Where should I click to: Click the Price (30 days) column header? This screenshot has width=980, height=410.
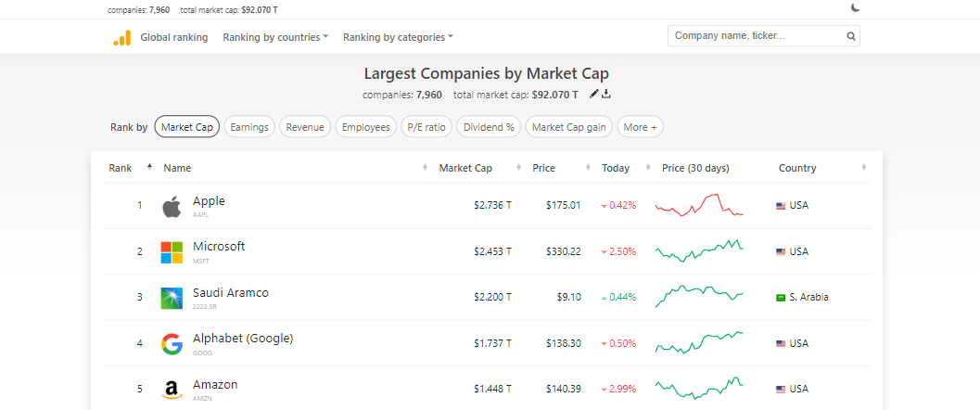695,168
